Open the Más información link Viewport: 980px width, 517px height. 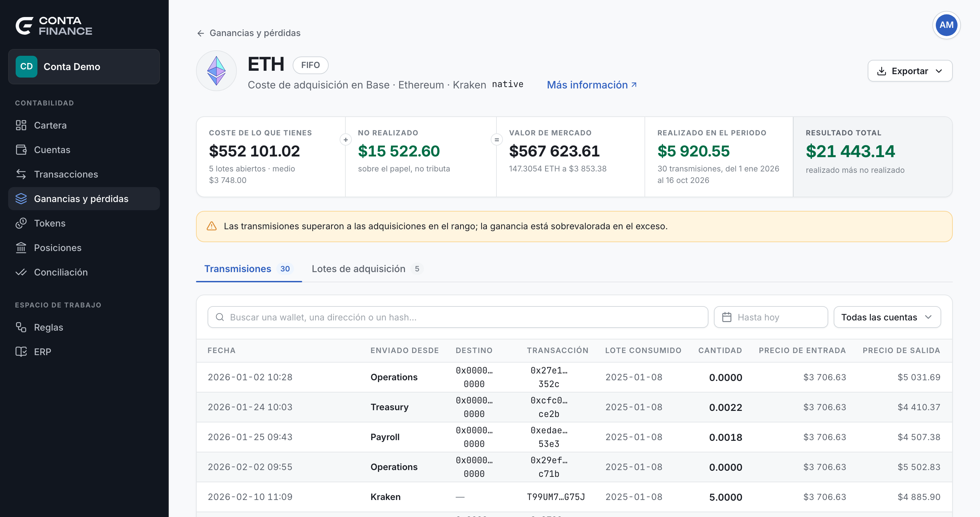point(592,85)
